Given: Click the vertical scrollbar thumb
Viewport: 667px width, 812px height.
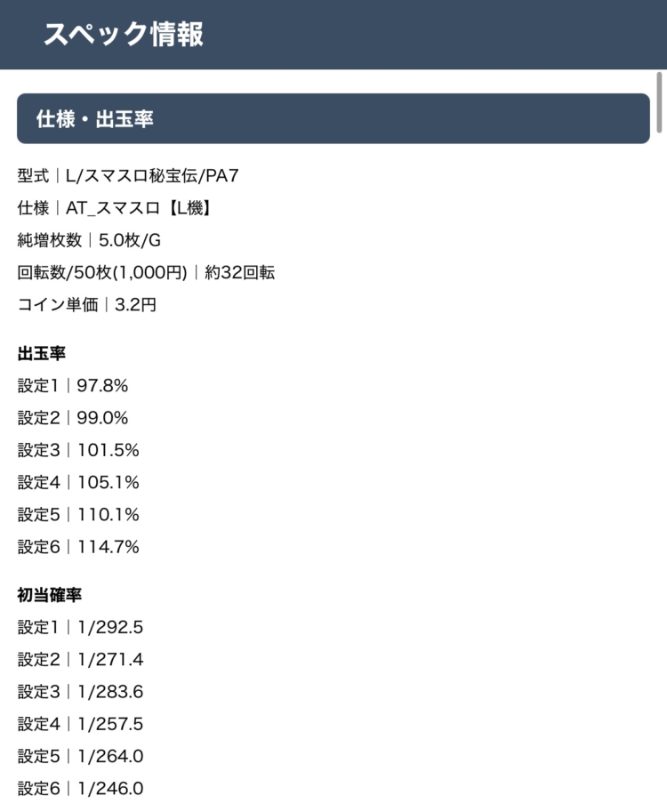Looking at the screenshot, I should 658,103.
